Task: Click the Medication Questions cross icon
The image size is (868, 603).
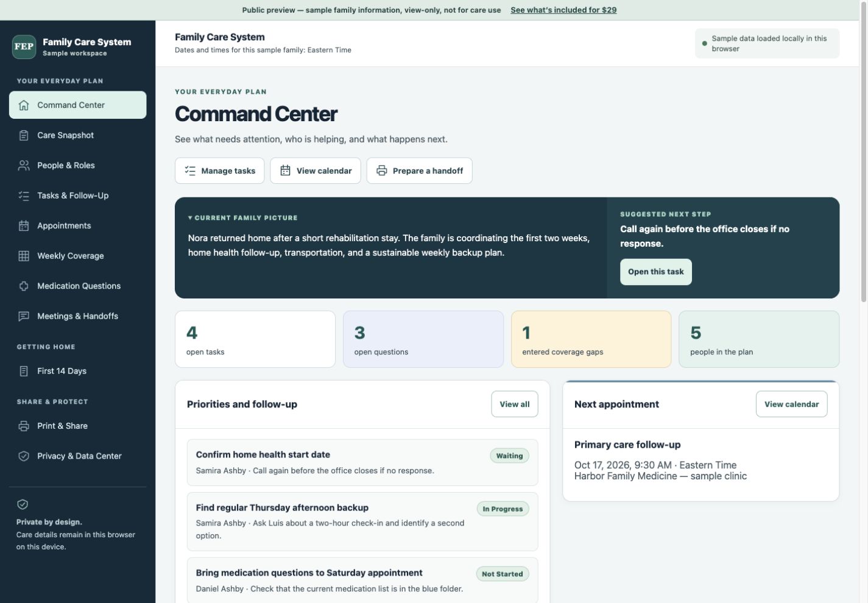Action: click(24, 286)
